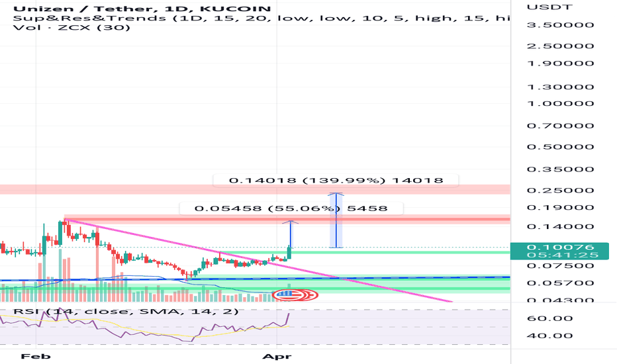
Task: Select the Vol · ZCX (30) legend
Action: pyautogui.click(x=71, y=28)
